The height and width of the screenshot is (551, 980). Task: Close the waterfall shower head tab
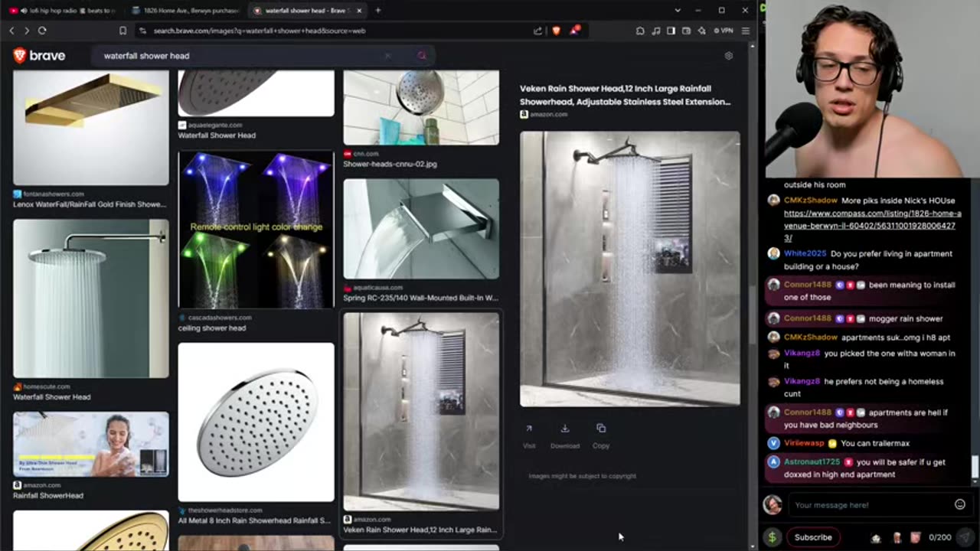tap(359, 11)
